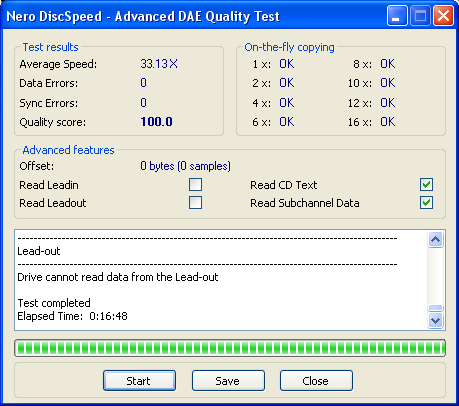Enable the Read Leadin checkbox
Screen dimensions: 459x406
[195, 184]
